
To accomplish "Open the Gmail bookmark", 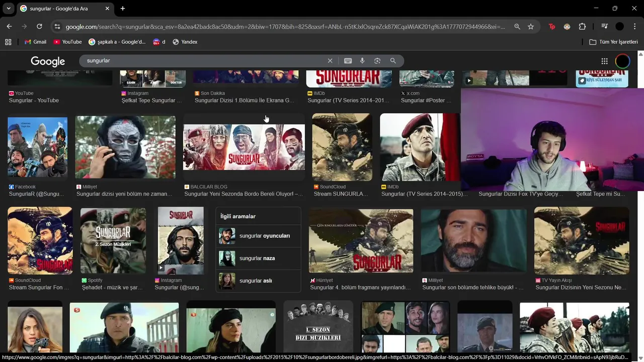I will tap(36, 42).
